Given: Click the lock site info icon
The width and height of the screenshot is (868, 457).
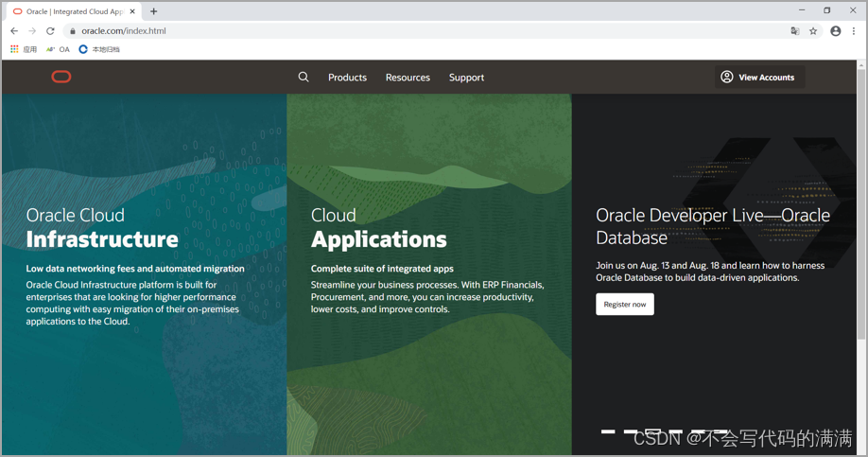Looking at the screenshot, I should [x=73, y=31].
